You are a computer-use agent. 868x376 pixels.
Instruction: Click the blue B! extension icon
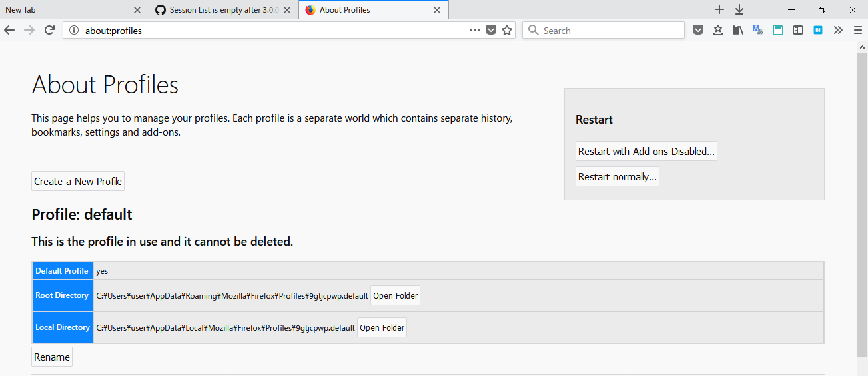818,30
